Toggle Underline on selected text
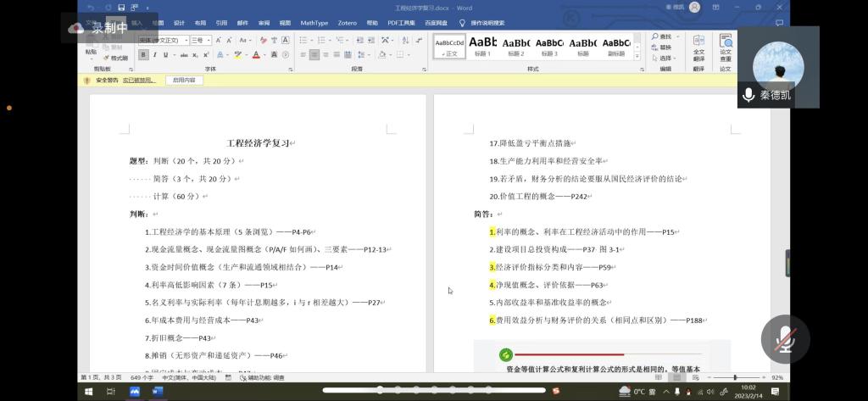Screen dimensions: 868x401 point(165,55)
